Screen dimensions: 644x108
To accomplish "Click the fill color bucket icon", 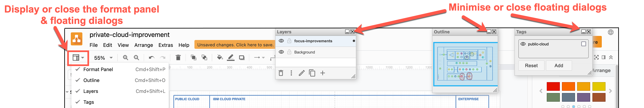I will [220, 58].
